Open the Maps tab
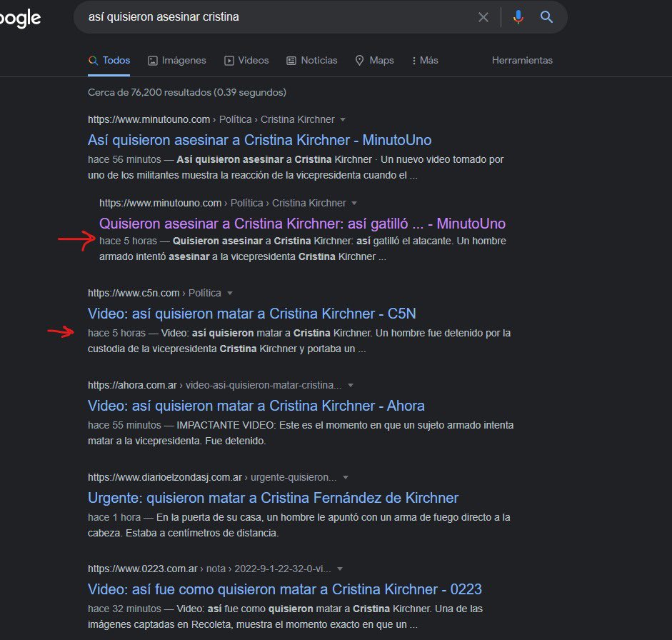The height and width of the screenshot is (640, 672). click(x=375, y=61)
